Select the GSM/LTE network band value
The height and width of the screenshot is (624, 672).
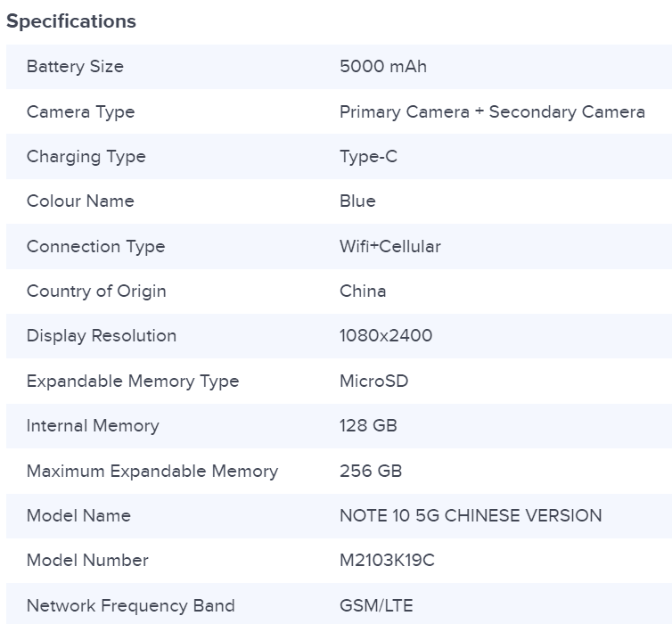pyautogui.click(x=376, y=606)
